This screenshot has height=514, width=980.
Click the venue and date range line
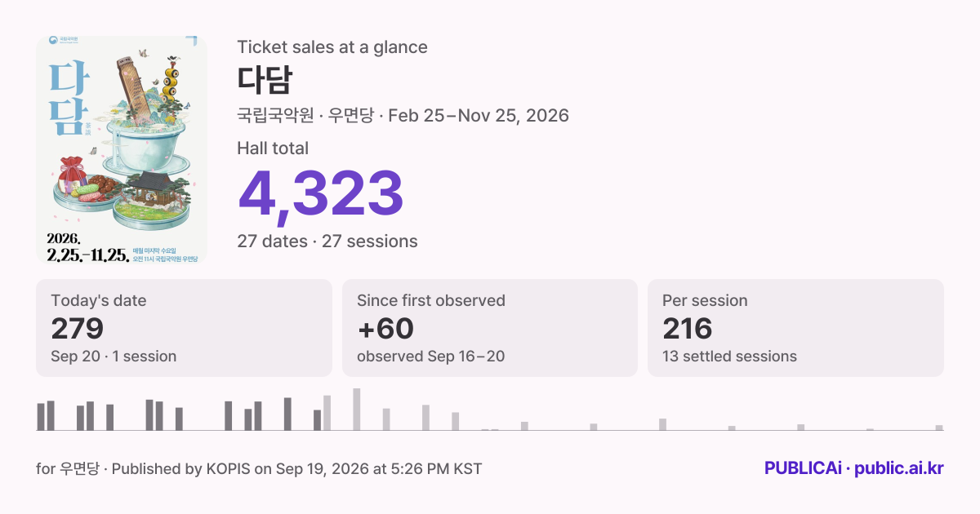click(x=403, y=115)
